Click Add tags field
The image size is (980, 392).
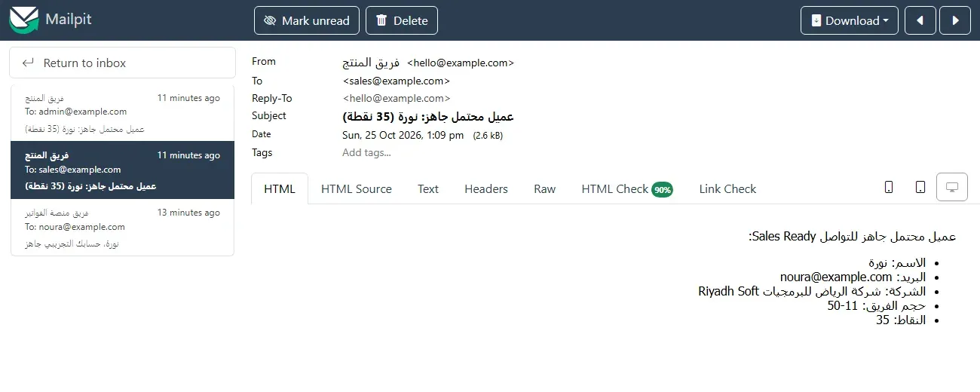click(366, 152)
